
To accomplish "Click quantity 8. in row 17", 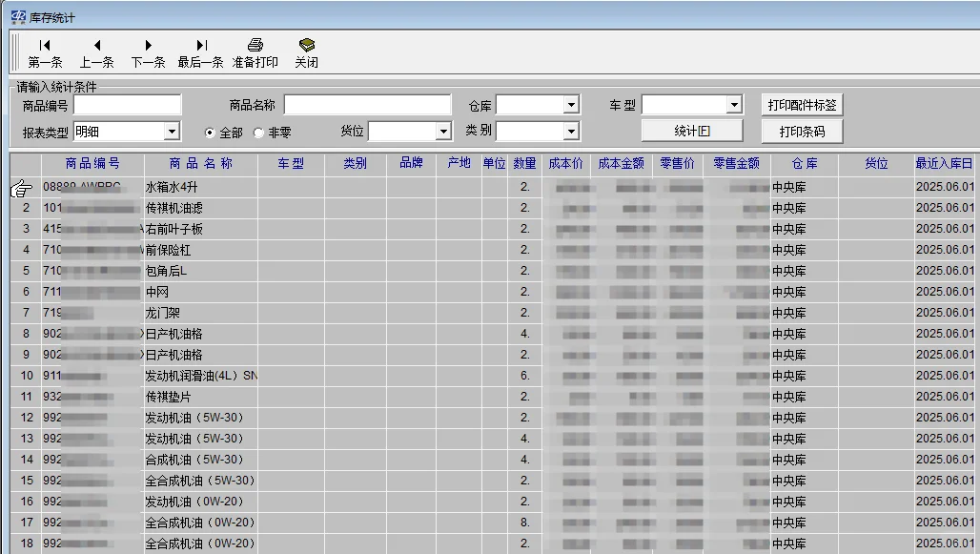I will [x=525, y=523].
